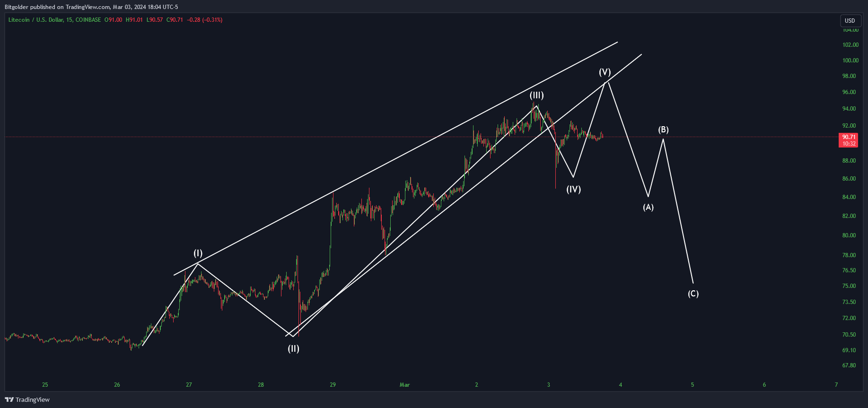
Task: Click the TradingView logo at bottom left
Action: [x=27, y=399]
